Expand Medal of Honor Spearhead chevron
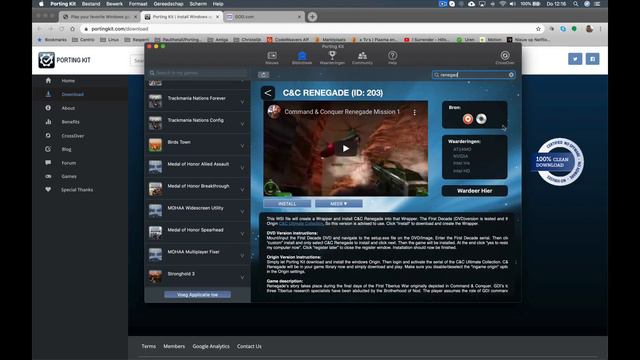Viewport: 640px width, 360px height. click(x=242, y=233)
